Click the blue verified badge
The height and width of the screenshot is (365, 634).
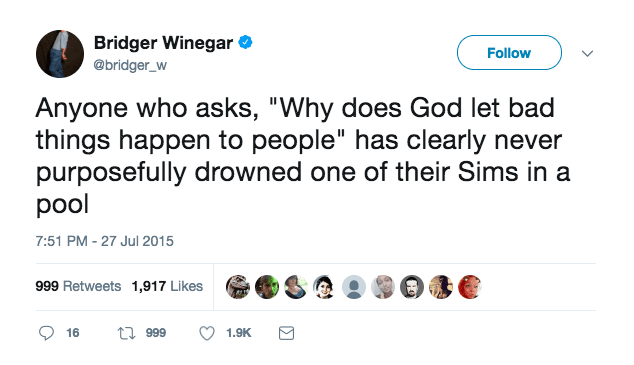(245, 42)
